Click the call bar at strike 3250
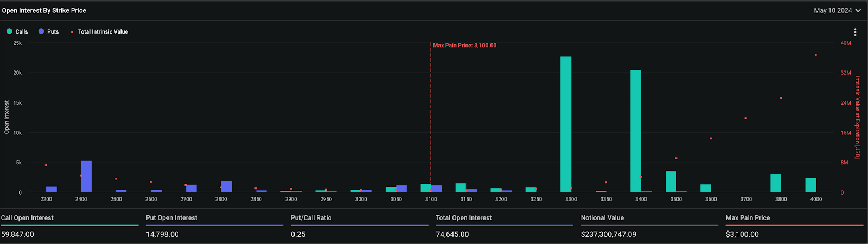 [531, 189]
